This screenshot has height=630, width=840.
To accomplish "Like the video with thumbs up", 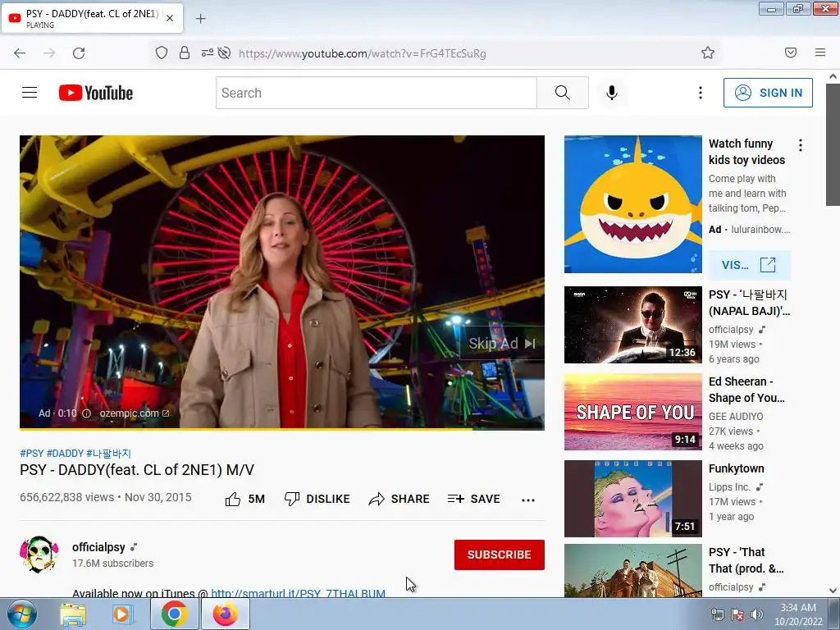I will (x=244, y=500).
